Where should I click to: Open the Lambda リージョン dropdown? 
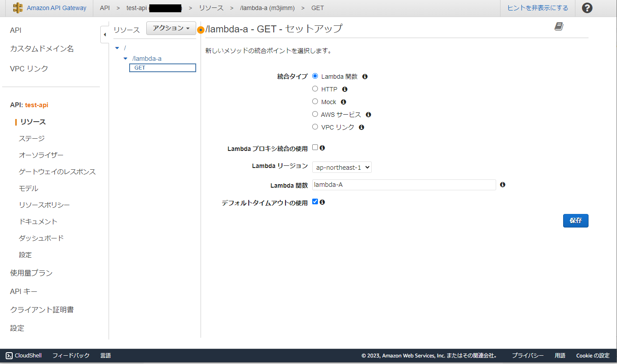(342, 167)
